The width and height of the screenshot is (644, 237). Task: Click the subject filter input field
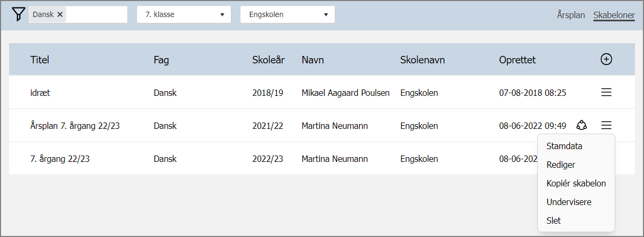point(96,14)
